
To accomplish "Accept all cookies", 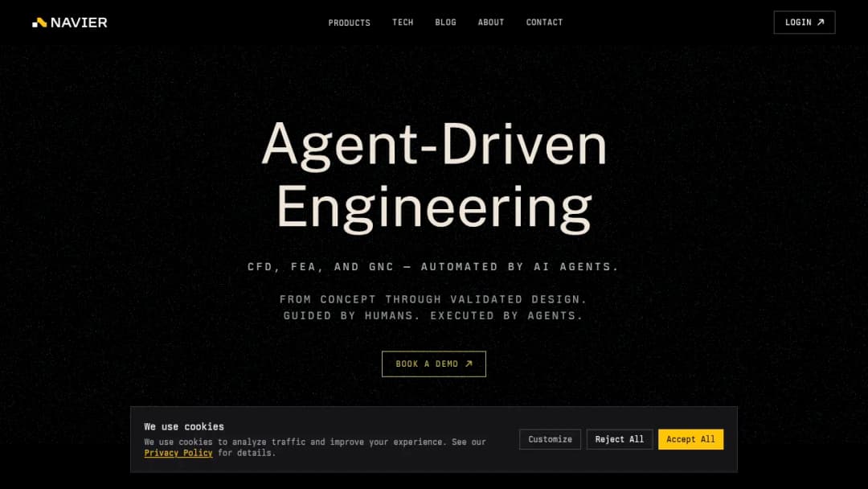I will click(x=690, y=439).
